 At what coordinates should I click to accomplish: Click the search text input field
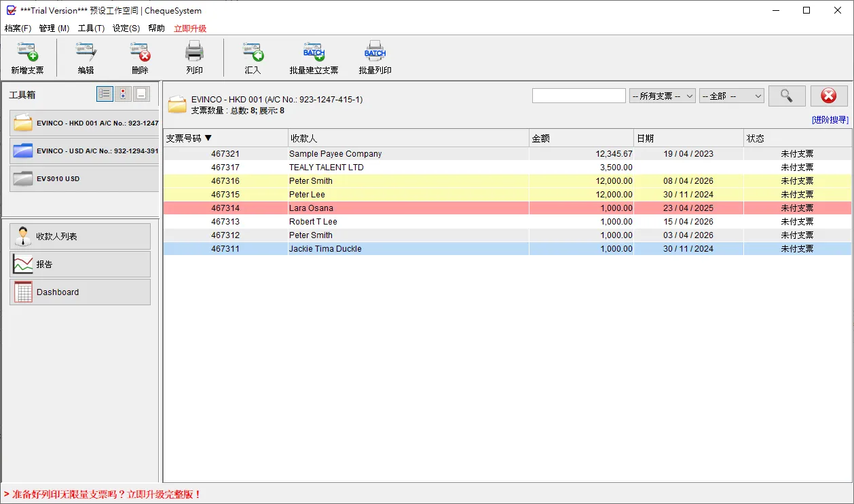pos(579,96)
